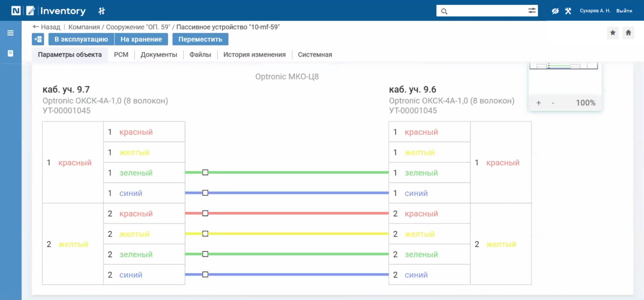Click the magnifier search icon
The image size is (644, 300).
coord(444,11)
